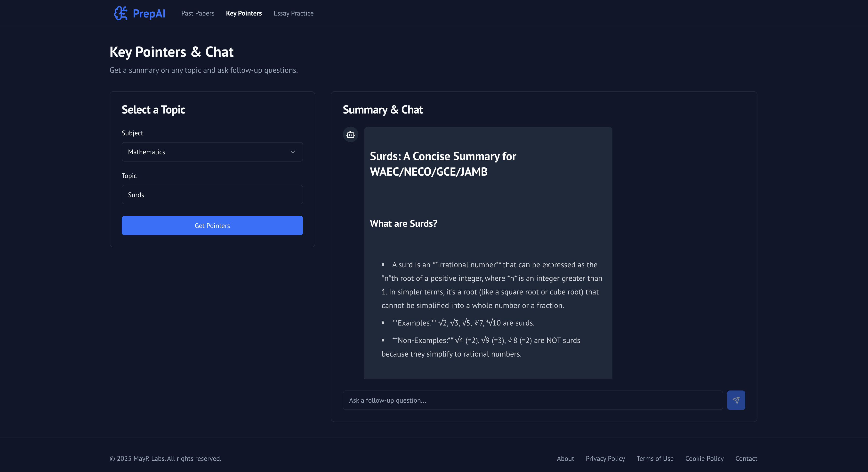Open the Essay Practice section

293,13
